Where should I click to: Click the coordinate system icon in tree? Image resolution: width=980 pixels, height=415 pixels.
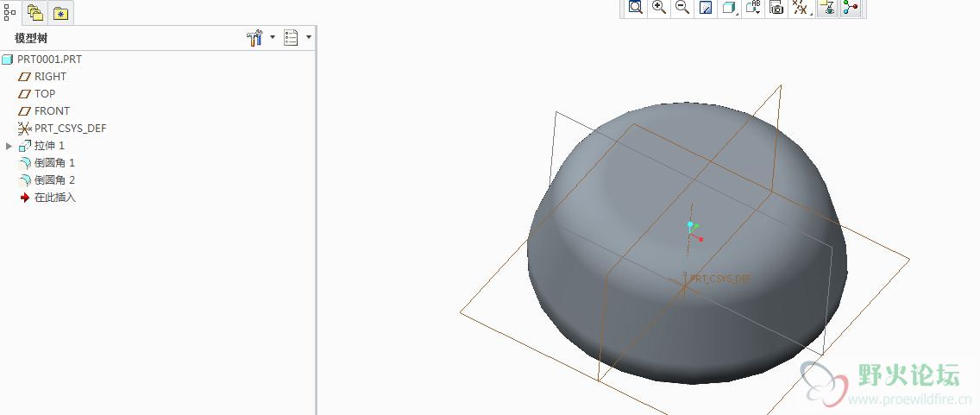coord(24,129)
